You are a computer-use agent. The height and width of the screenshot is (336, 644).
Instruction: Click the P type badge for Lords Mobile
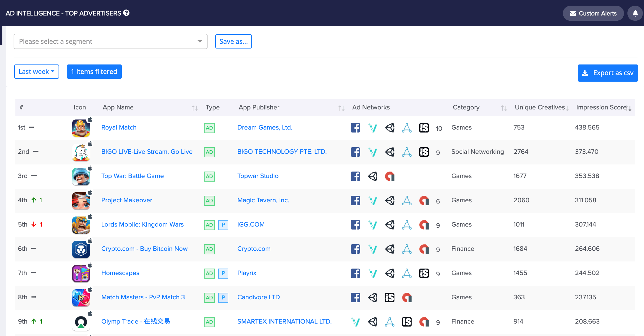coord(223,225)
